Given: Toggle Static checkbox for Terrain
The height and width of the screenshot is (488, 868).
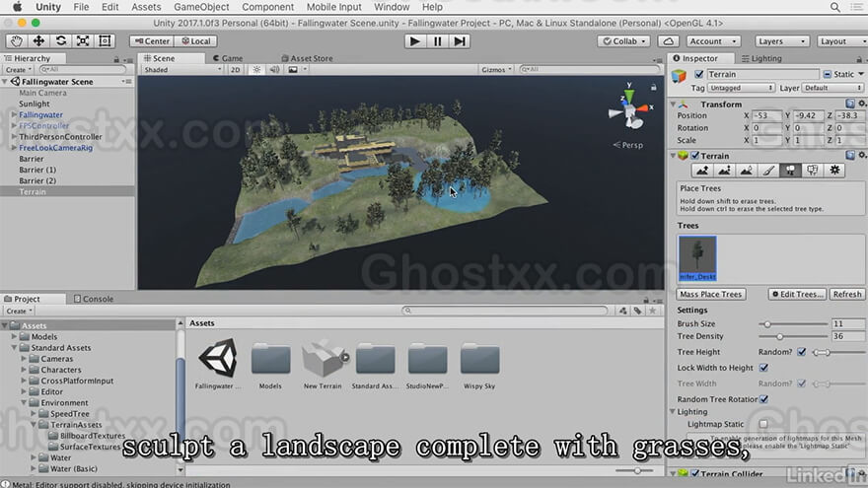Looking at the screenshot, I should click(827, 74).
